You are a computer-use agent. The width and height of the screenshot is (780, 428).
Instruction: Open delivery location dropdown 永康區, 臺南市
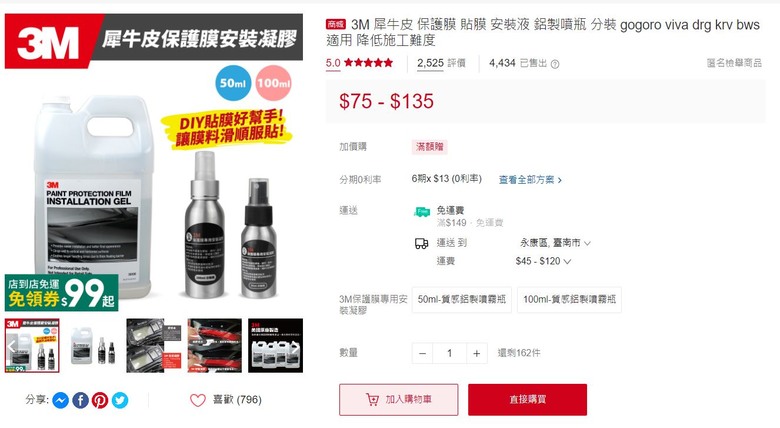555,243
